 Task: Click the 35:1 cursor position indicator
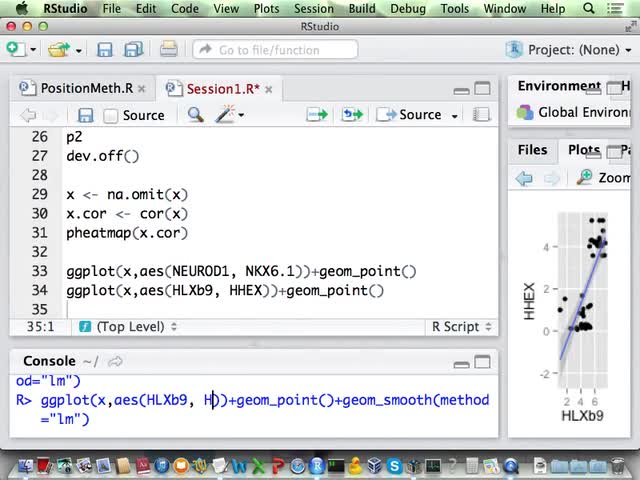(40, 327)
